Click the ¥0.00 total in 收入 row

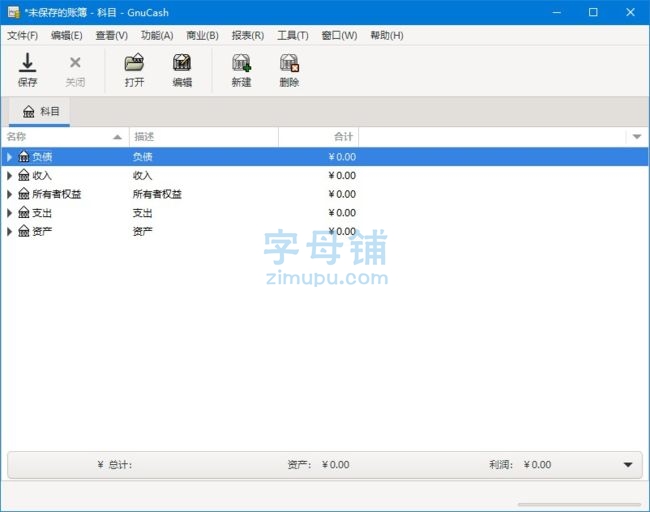(x=342, y=175)
